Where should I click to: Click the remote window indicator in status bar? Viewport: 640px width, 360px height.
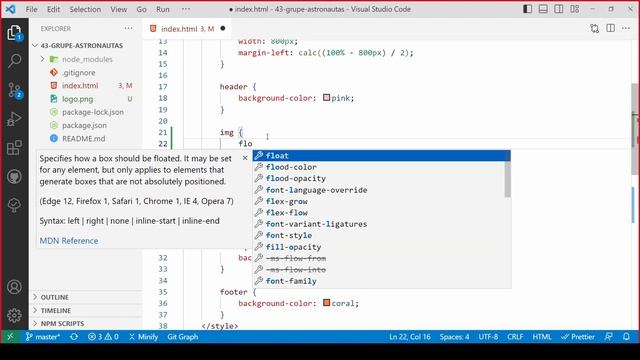(x=10, y=337)
